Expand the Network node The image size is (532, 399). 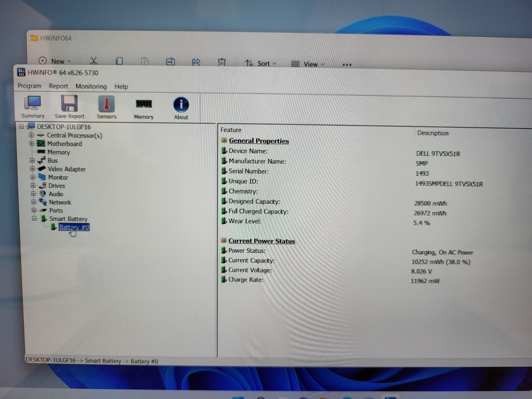point(34,202)
